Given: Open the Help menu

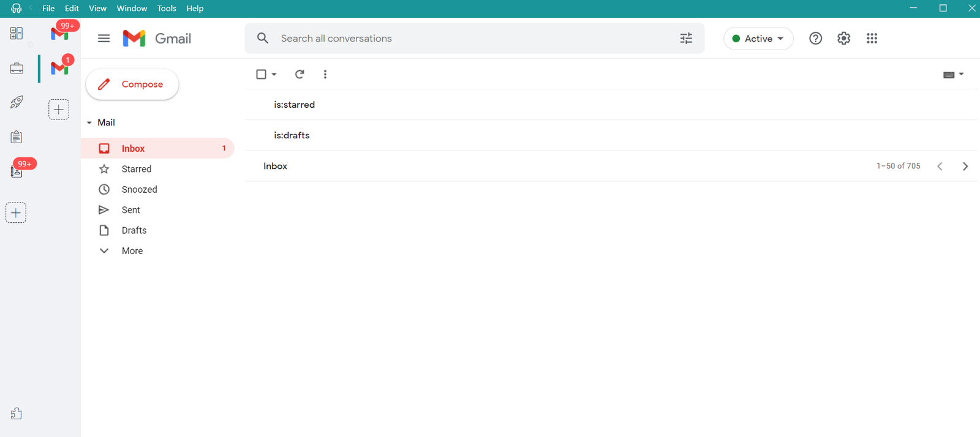Looking at the screenshot, I should pyautogui.click(x=195, y=8).
